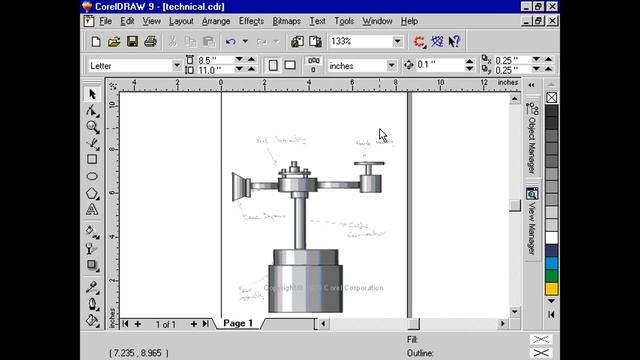The height and width of the screenshot is (360, 640).
Task: Toggle default or current page layout button
Action: 313,65
